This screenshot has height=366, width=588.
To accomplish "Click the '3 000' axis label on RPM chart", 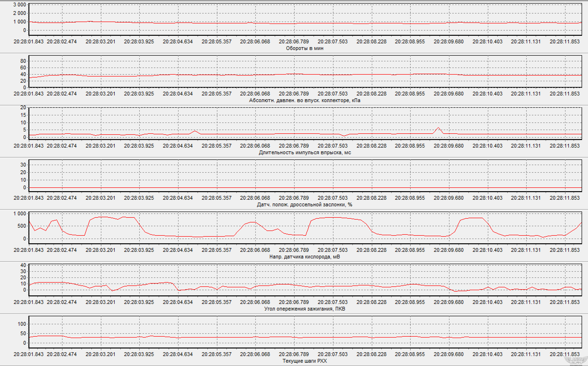I will 19,5.
